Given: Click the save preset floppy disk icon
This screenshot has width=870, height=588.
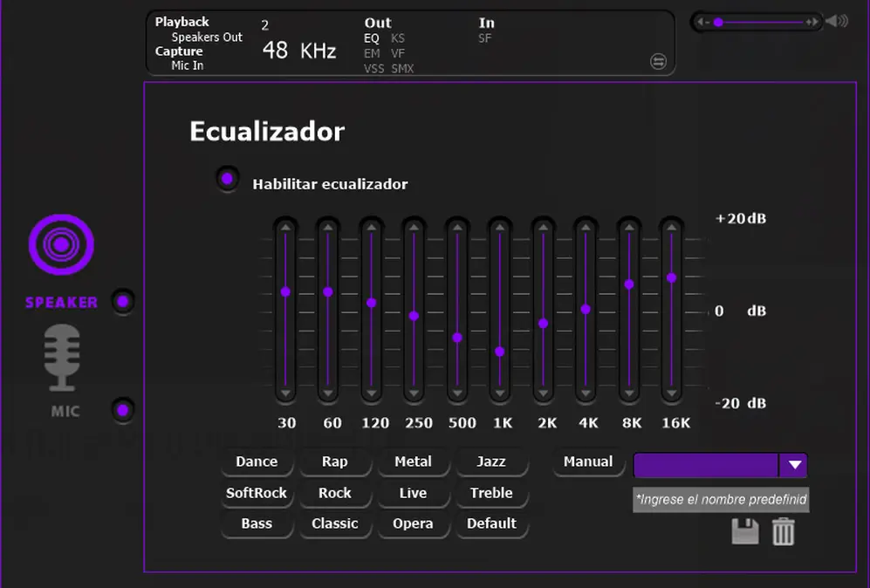Looking at the screenshot, I should coord(745,531).
